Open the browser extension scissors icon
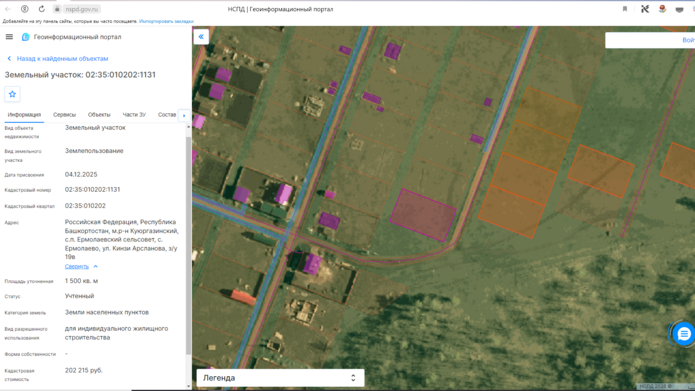Viewport: 695px width, 391px height. coord(645,9)
